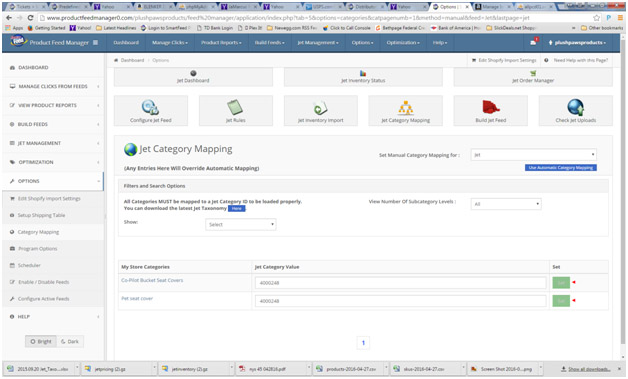Select the Jet Category Mapping icon
Viewport: 628px width, 379px height.
(406, 108)
